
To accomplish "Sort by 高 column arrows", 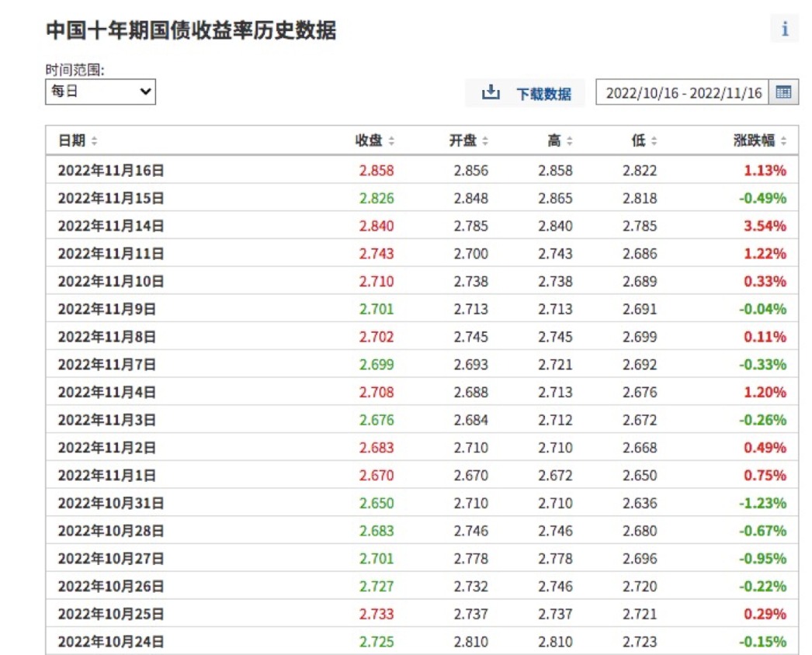I will (x=569, y=141).
